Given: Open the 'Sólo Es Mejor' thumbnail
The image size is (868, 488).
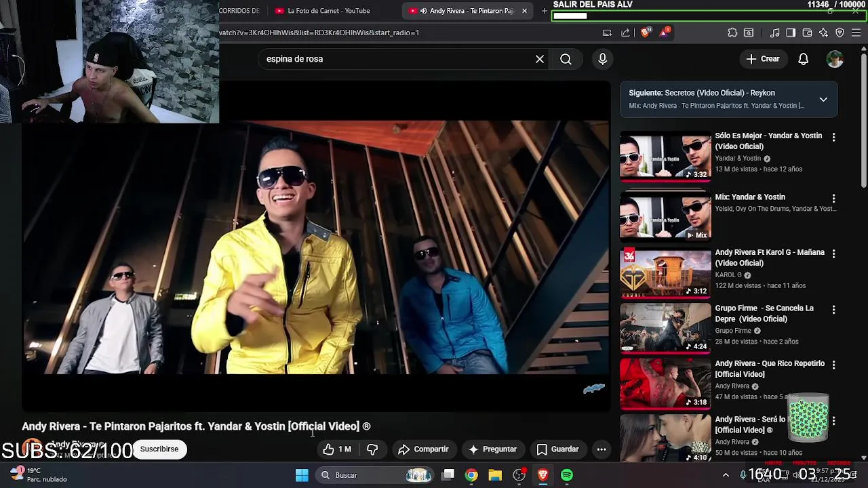Looking at the screenshot, I should [x=665, y=156].
